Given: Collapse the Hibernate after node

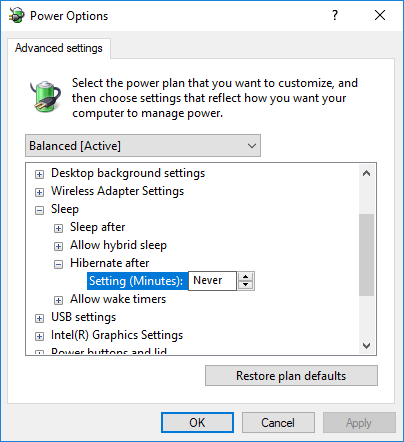Looking at the screenshot, I should coord(58,264).
